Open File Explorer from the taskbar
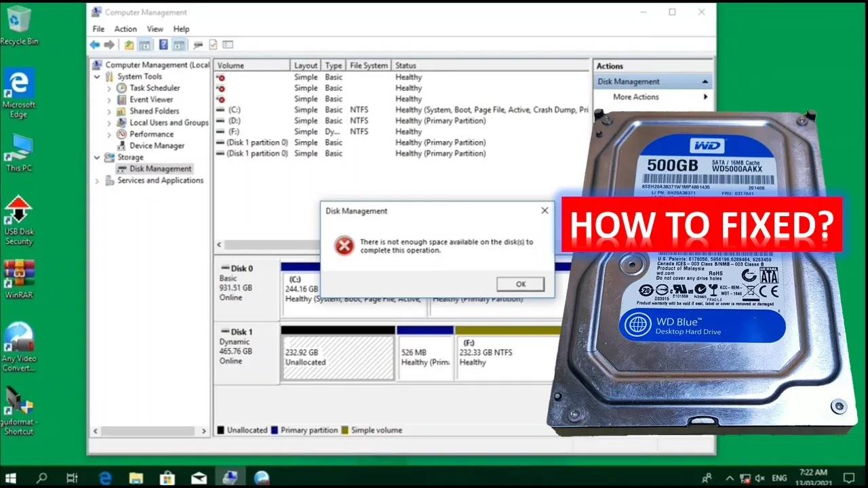This screenshot has height=488, width=868. 136,478
